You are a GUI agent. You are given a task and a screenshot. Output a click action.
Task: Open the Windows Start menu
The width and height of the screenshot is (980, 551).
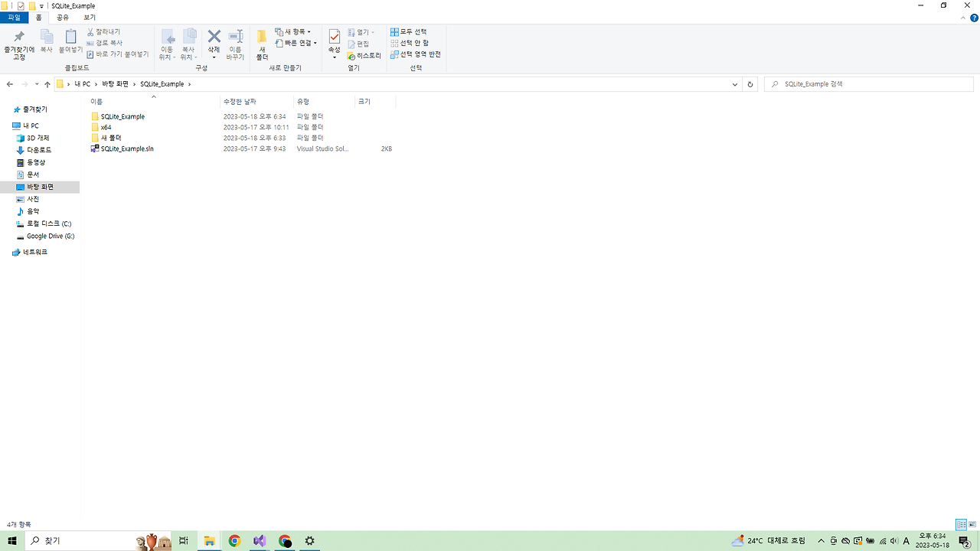click(12, 540)
